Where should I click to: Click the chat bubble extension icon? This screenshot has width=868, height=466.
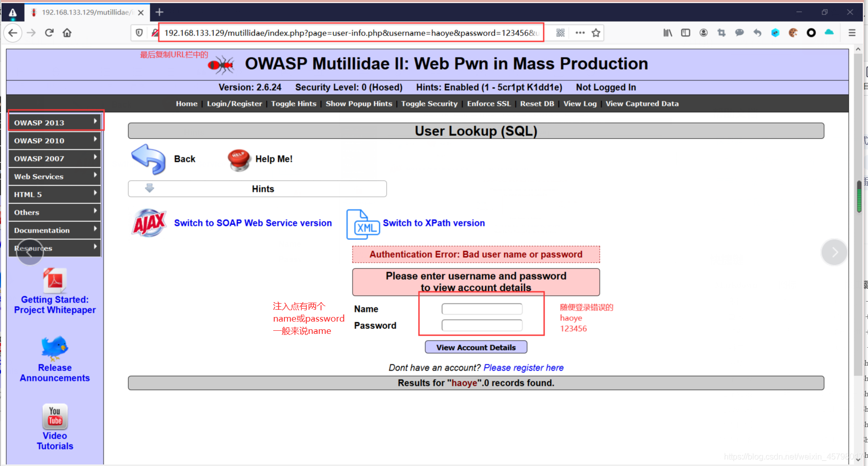click(x=739, y=33)
